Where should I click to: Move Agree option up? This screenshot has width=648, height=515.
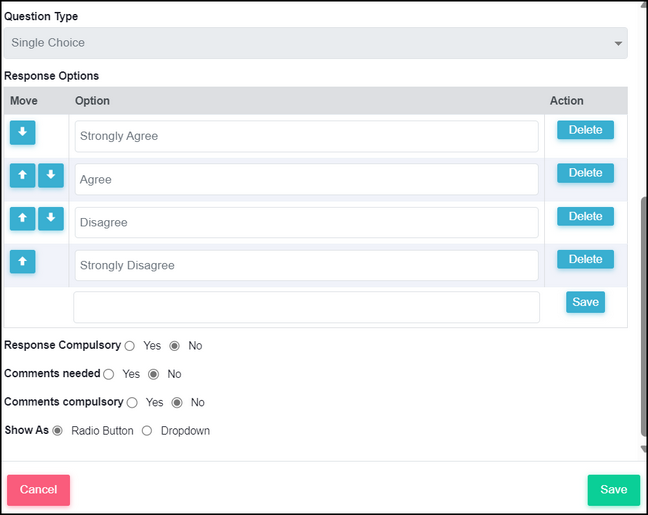[x=23, y=175]
